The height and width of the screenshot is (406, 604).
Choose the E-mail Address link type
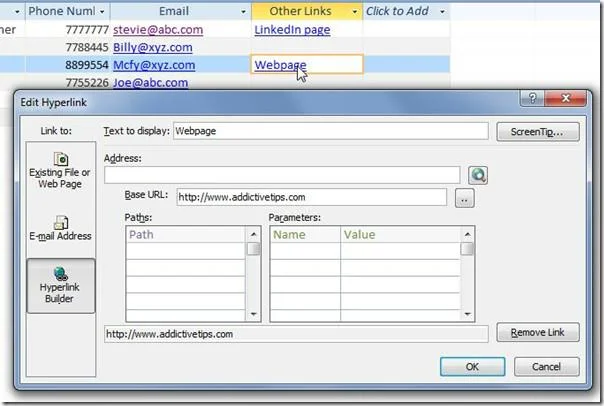click(60, 228)
